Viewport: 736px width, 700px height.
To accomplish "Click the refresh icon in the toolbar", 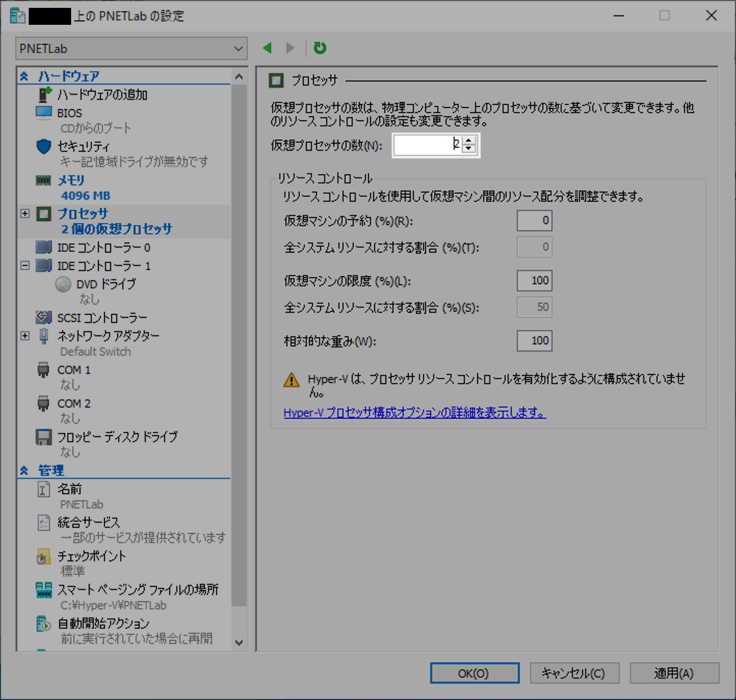I will [319, 48].
